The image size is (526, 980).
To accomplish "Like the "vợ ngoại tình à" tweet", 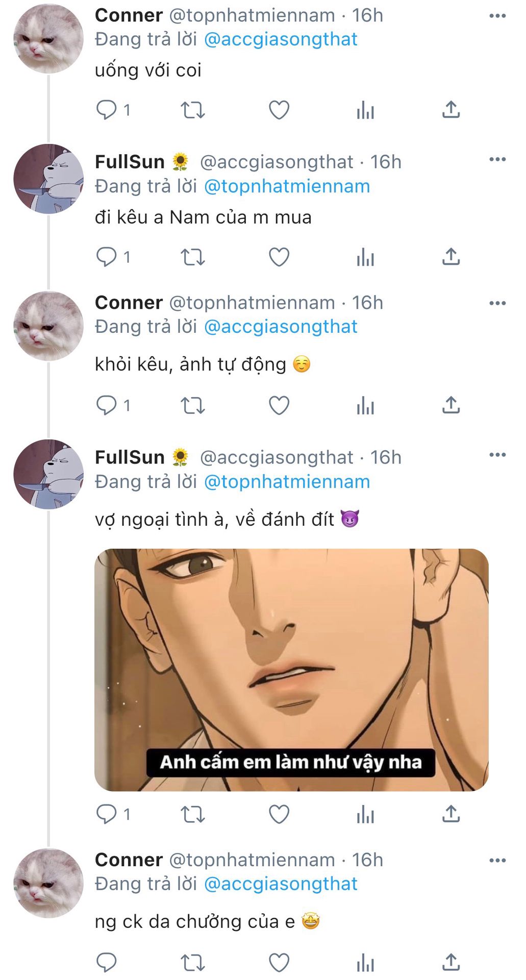I will tap(279, 814).
